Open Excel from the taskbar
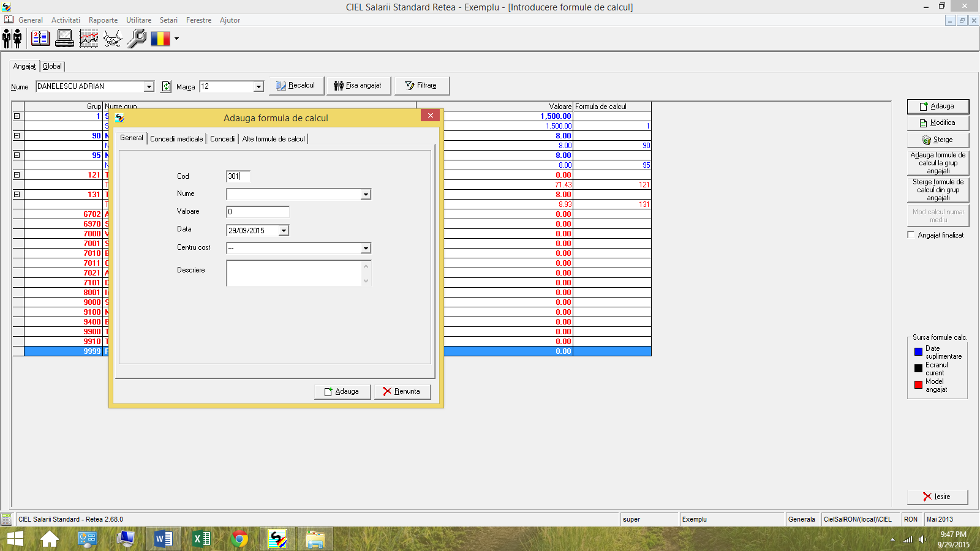 tap(202, 539)
